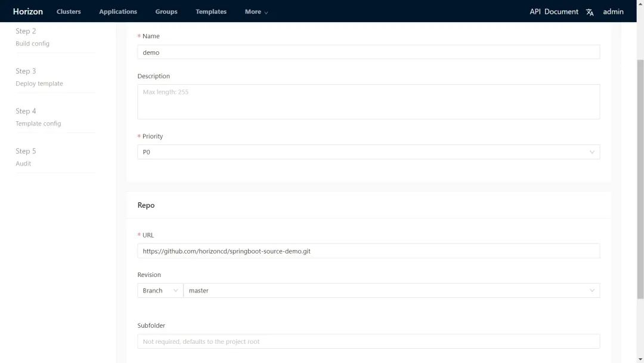Image resolution: width=644 pixels, height=363 pixels.
Task: Open the Groups page
Action: point(166,11)
